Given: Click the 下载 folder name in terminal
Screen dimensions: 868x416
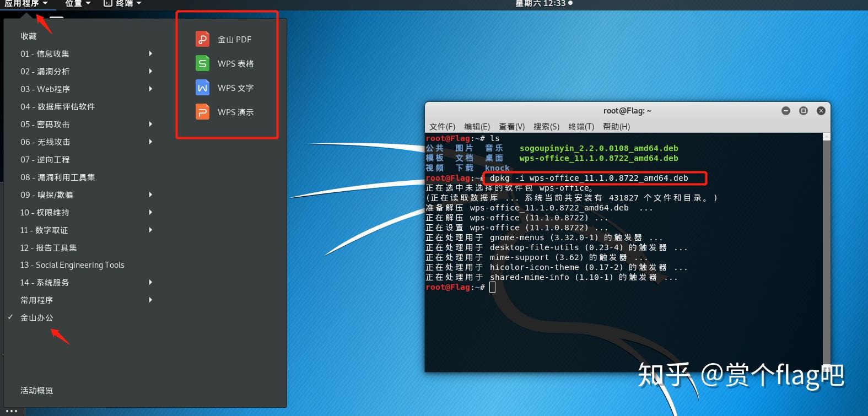Looking at the screenshot, I should (465, 168).
